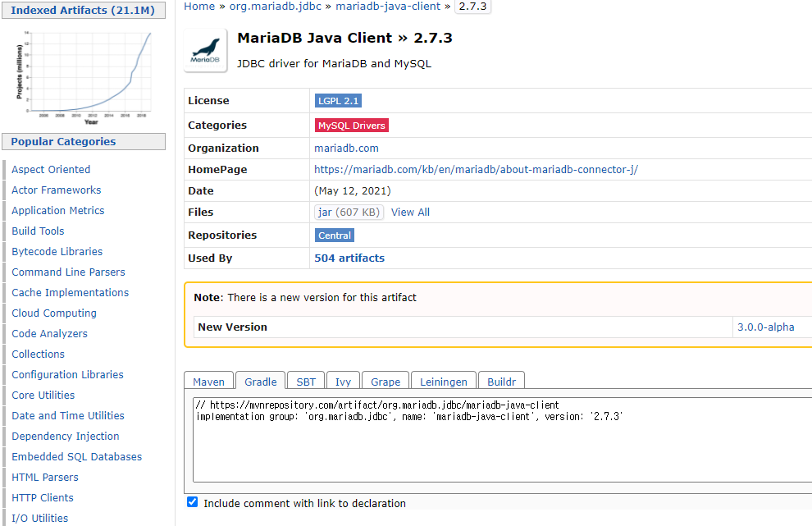Open the Leiningen tab

click(443, 382)
